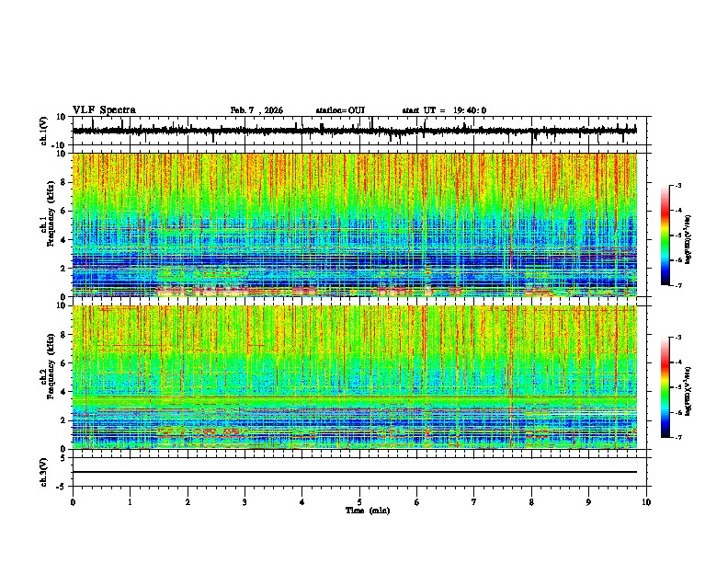Click the "-7" label on ch.1 color scale
The width and height of the screenshot is (728, 563).
point(677,285)
